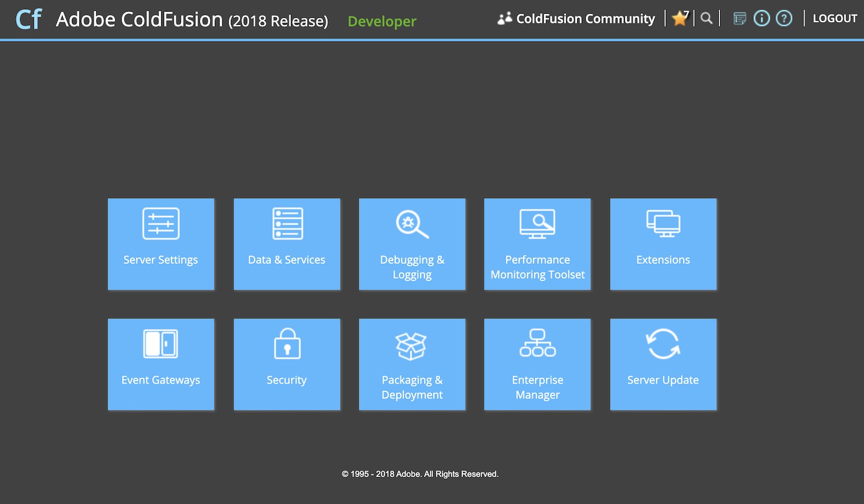This screenshot has height=504, width=864.
Task: Open help with the question mark icon
Action: [784, 18]
